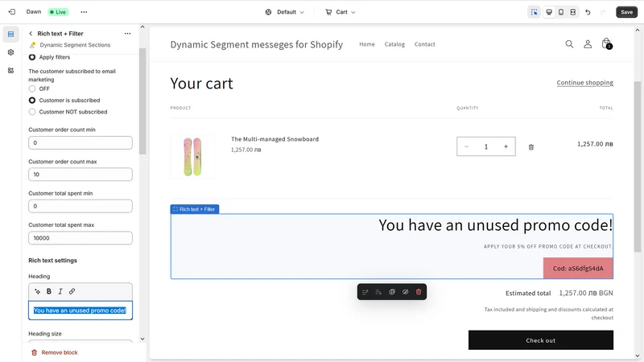Click the settings panel scroll down arrow
Screen dimensions: 644x362
[x=142, y=339]
